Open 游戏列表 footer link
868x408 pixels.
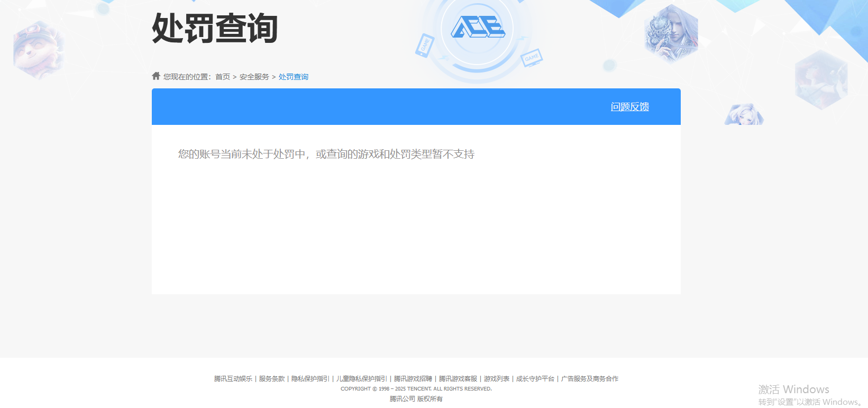(x=497, y=379)
